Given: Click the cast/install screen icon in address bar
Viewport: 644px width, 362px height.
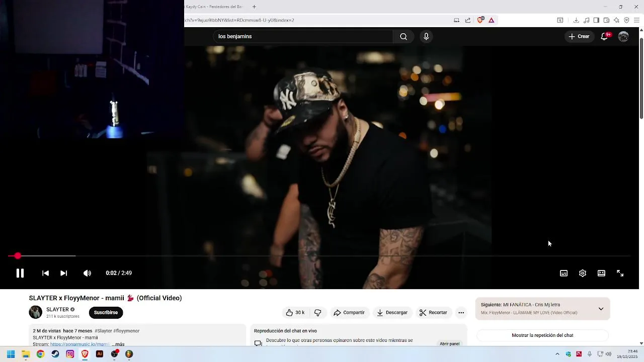Looking at the screenshot, I should tap(456, 20).
